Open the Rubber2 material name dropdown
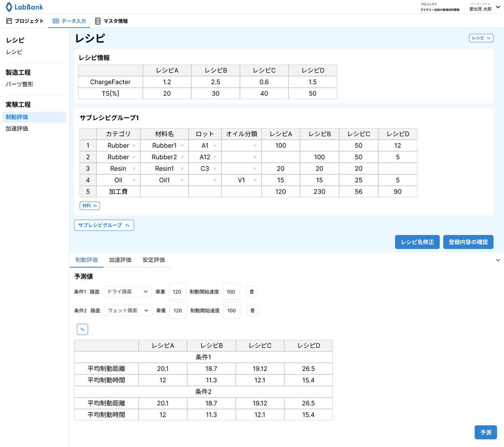Viewport: 504px width, 447px height. [182, 157]
